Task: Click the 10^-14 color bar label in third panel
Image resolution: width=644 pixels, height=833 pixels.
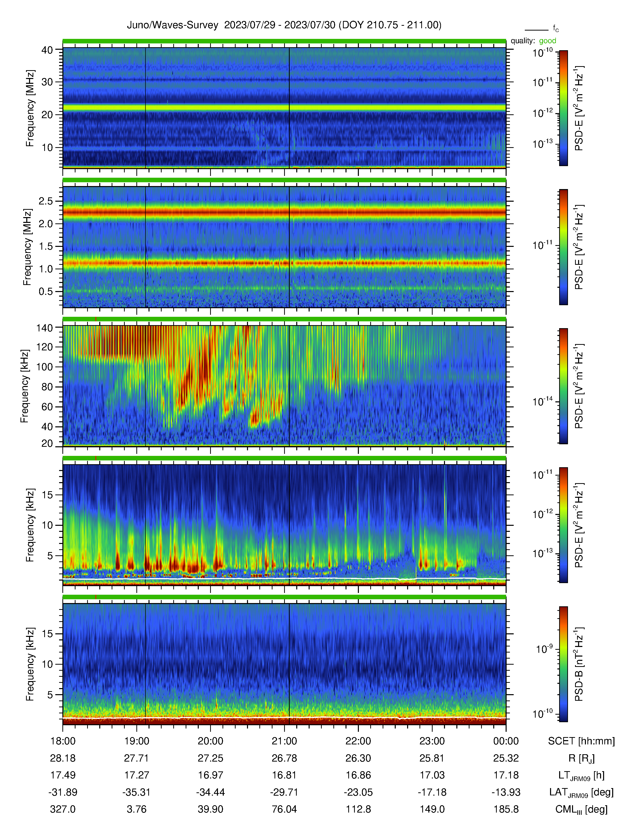Action: pyautogui.click(x=542, y=401)
